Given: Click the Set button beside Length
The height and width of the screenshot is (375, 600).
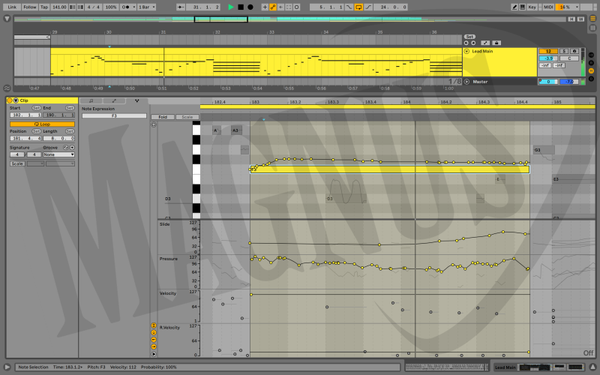Looking at the screenshot, I should pos(70,131).
